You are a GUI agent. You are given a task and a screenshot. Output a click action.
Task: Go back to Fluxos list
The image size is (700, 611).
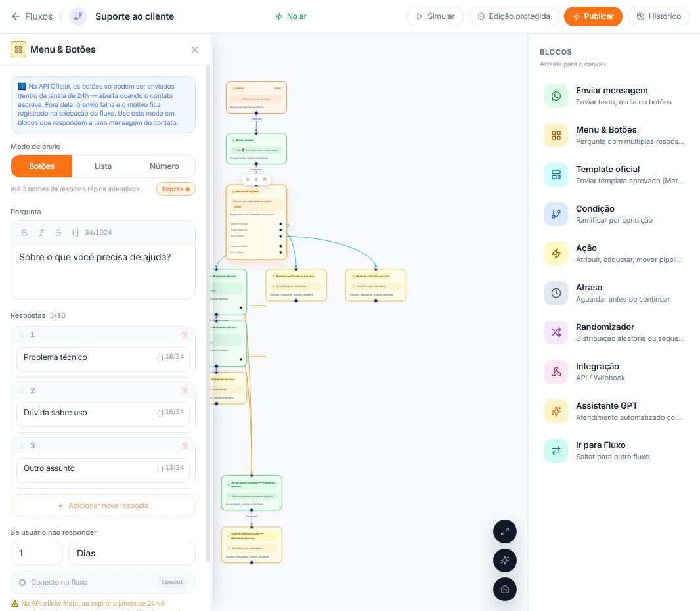pos(32,16)
